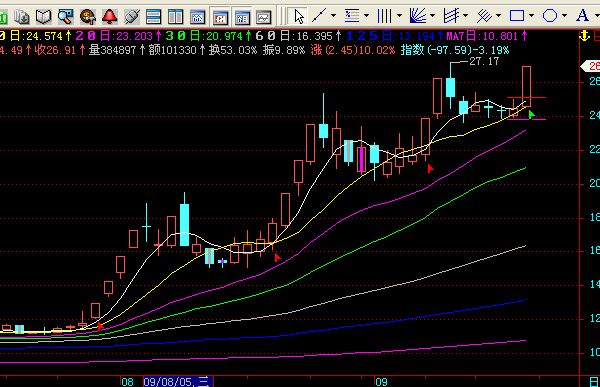Toggle vertical two-column window layout
The width and height of the screenshot is (600, 387).
pyautogui.click(x=176, y=17)
